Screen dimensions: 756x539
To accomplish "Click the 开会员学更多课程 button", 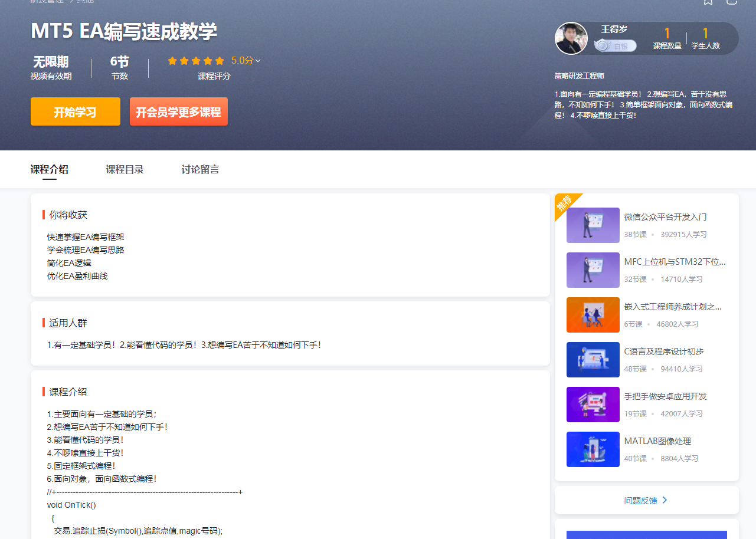I will (x=178, y=111).
